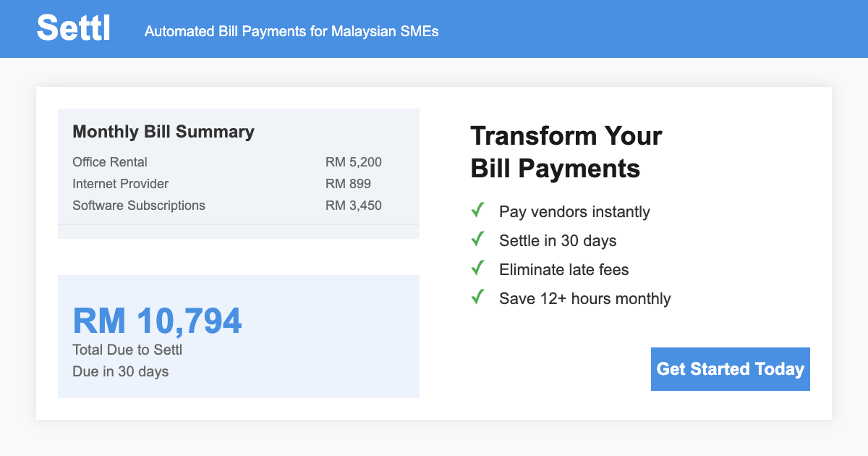Click the checkmark beside Eliminate late fees
The image size is (868, 456).
click(477, 269)
